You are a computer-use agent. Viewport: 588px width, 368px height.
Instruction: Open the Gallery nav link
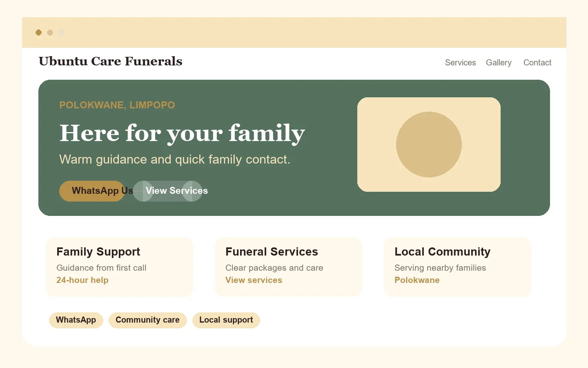pos(499,63)
